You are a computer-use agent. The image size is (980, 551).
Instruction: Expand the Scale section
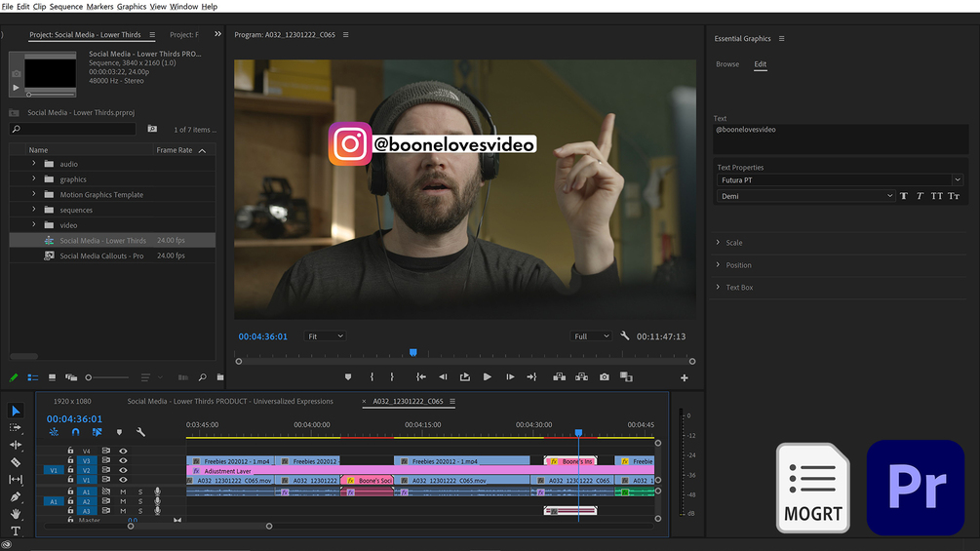(718, 243)
